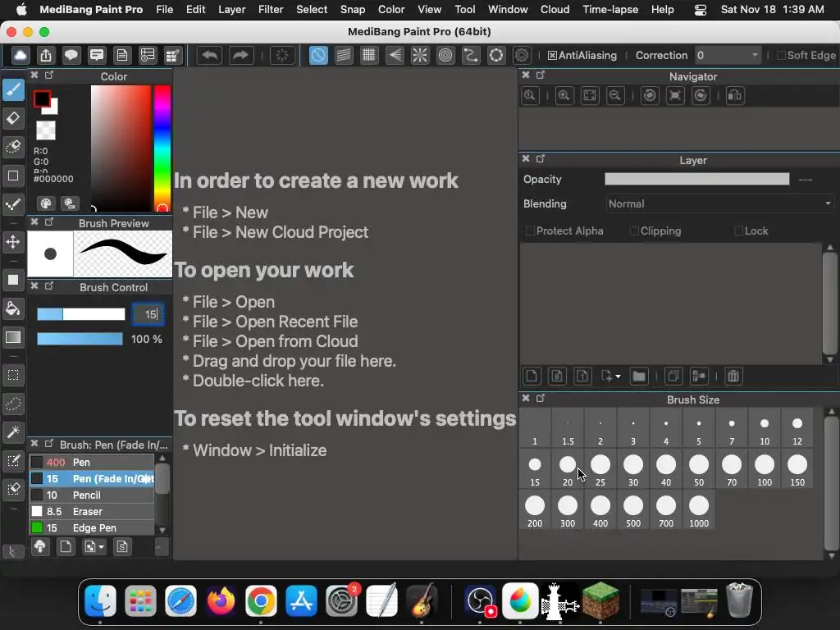
Task: Click the brush opacity slider at 100 %
Action: click(80, 339)
